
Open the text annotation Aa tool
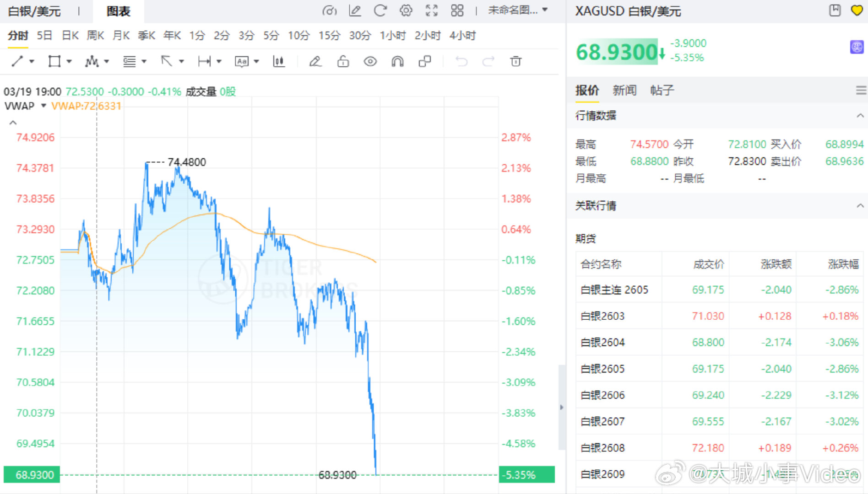[241, 61]
